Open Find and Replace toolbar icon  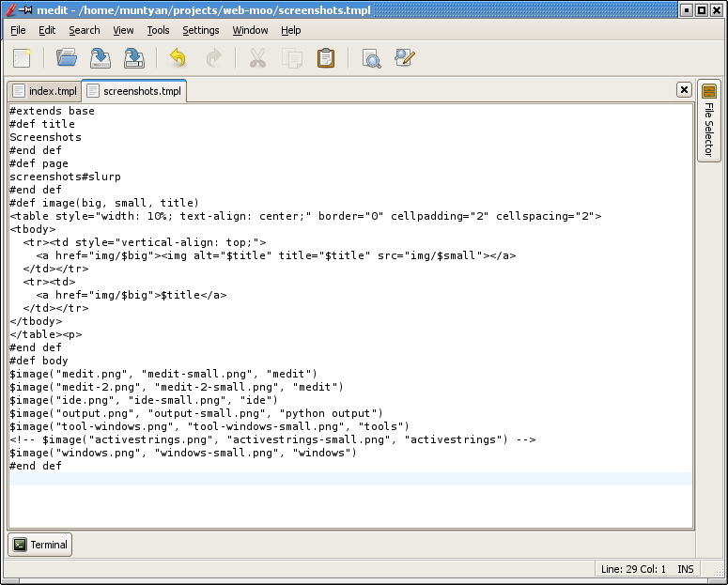click(405, 58)
